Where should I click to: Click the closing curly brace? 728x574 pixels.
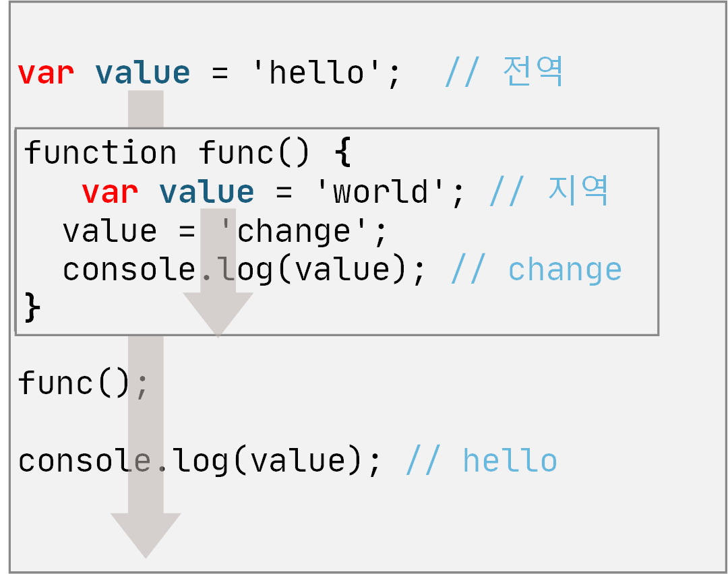(32, 308)
